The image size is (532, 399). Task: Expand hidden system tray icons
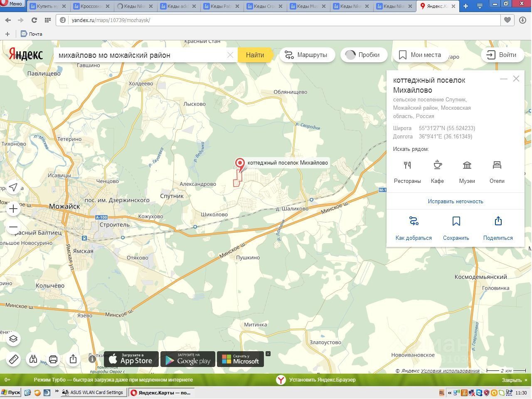click(450, 393)
